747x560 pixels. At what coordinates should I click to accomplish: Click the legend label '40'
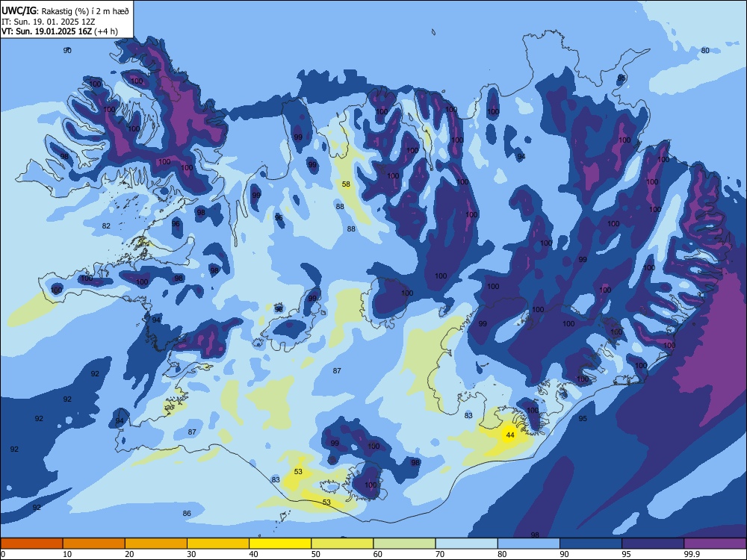coord(253,554)
